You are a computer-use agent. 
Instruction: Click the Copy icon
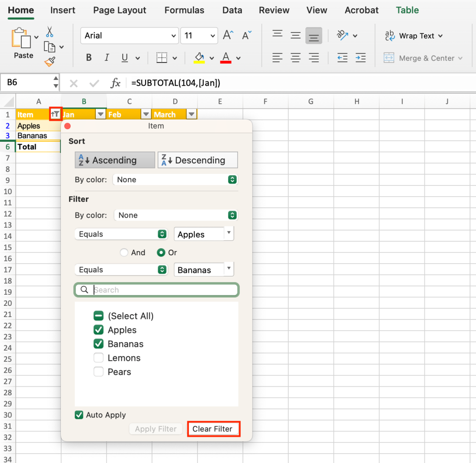49,47
